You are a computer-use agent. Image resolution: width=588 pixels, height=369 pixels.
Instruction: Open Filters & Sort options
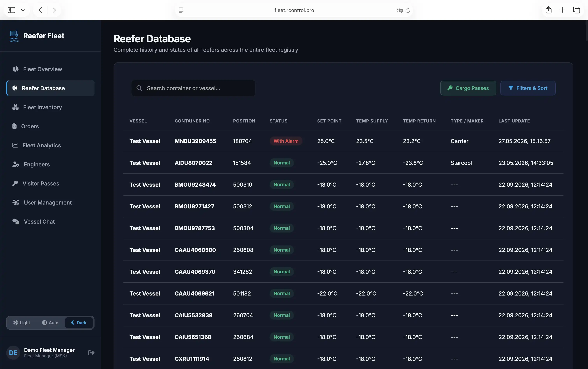[528, 88]
